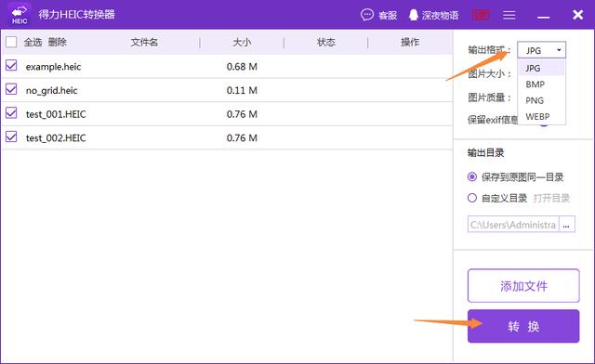Open the hamburger main menu
This screenshot has width=595, height=364.
click(509, 15)
